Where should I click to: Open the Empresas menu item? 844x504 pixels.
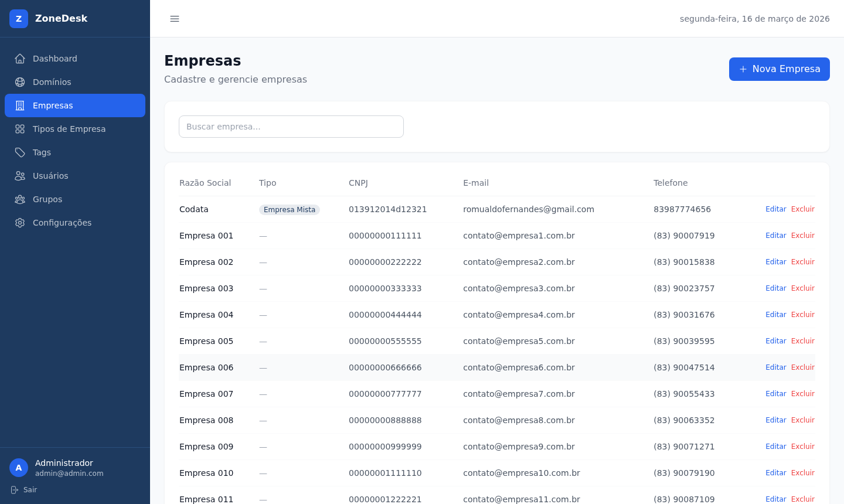coord(75,105)
